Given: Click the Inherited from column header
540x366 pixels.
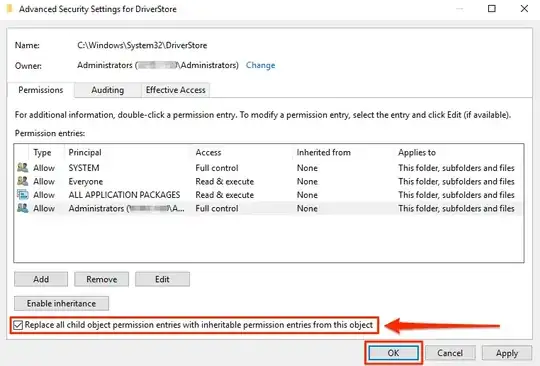Looking at the screenshot, I should point(324,152).
